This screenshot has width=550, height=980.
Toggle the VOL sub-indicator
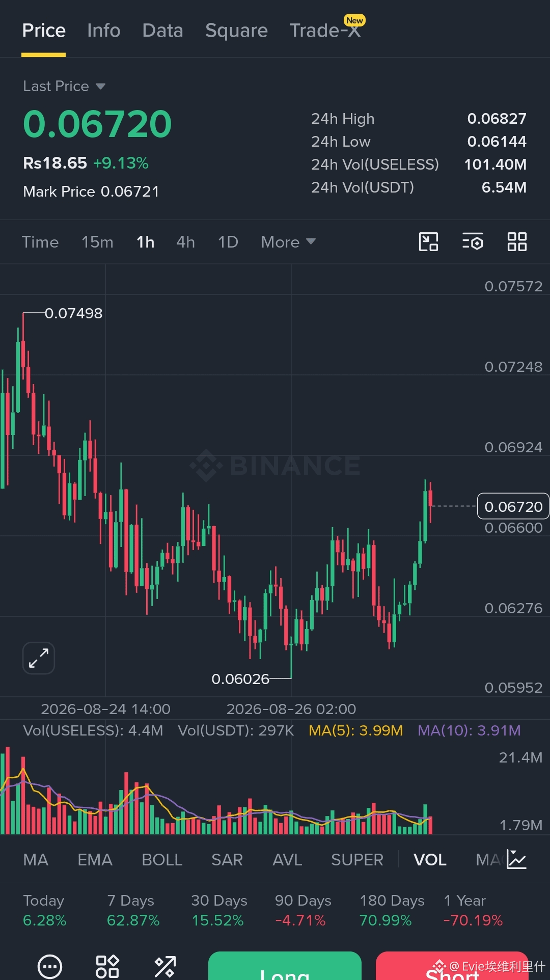(430, 860)
